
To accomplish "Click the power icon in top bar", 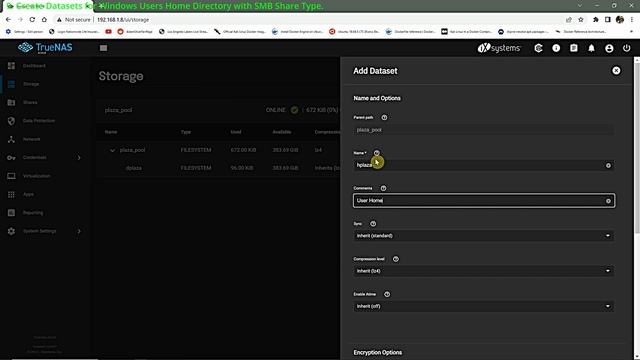I will tap(627, 48).
